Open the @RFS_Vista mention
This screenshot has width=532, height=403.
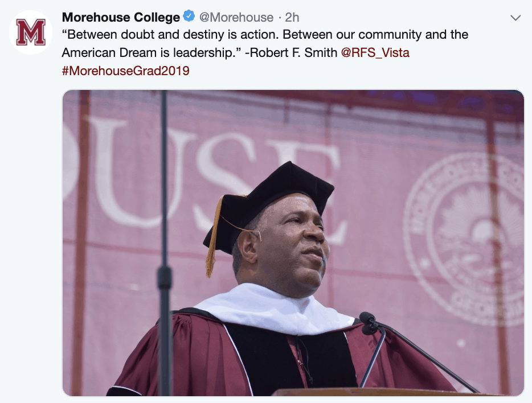click(x=375, y=53)
